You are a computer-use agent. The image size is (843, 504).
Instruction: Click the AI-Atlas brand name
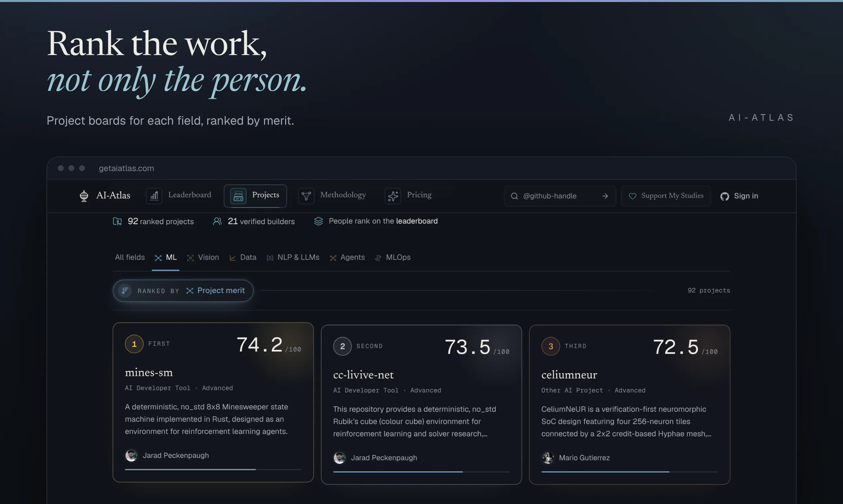113,195
